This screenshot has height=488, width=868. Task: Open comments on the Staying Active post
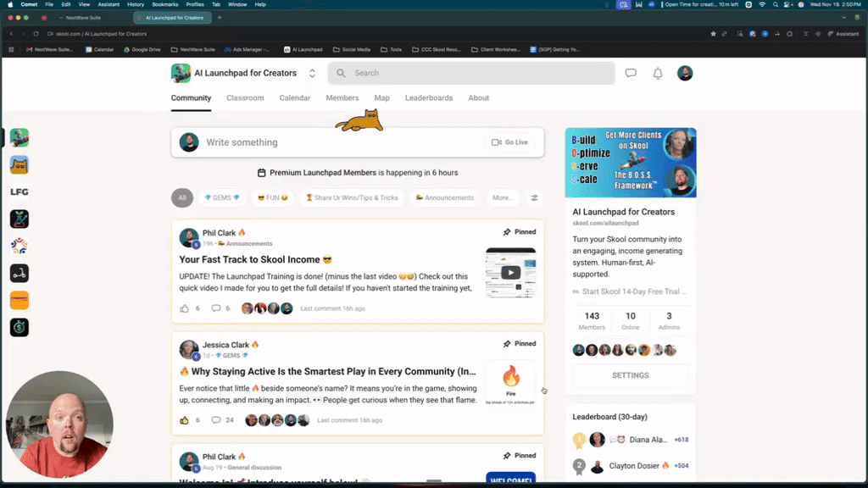pos(216,420)
